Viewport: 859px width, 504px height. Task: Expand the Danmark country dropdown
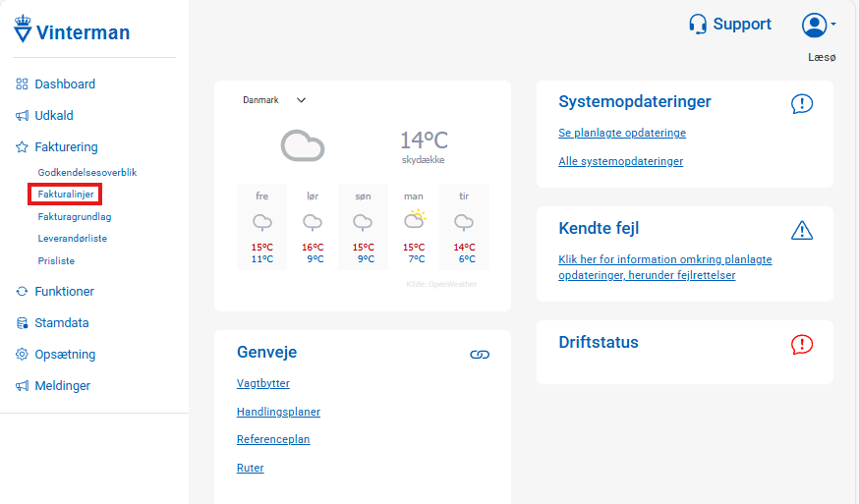[x=274, y=99]
